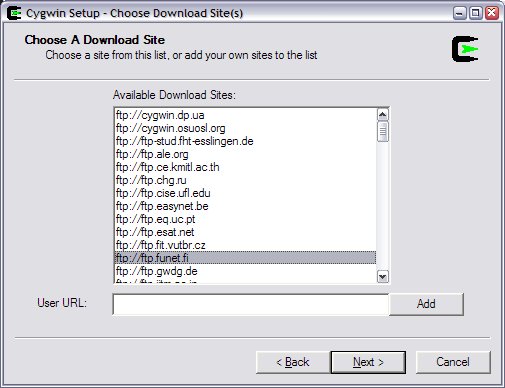Choose ftp://ftp.esat.net mirror
505x388 pixels.
click(245, 232)
